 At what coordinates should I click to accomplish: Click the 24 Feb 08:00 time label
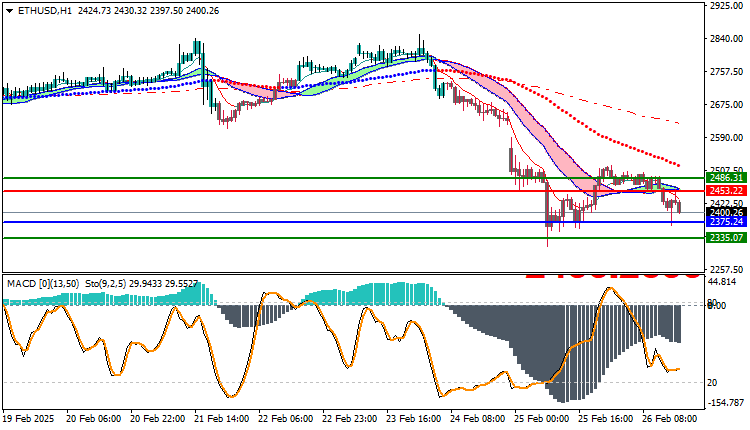478,419
